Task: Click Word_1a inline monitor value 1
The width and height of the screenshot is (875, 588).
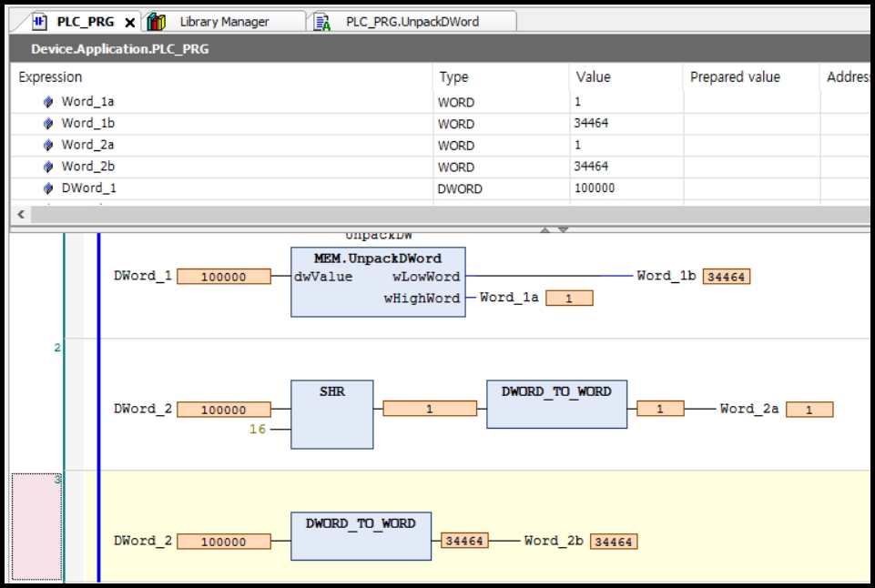Action: point(569,299)
